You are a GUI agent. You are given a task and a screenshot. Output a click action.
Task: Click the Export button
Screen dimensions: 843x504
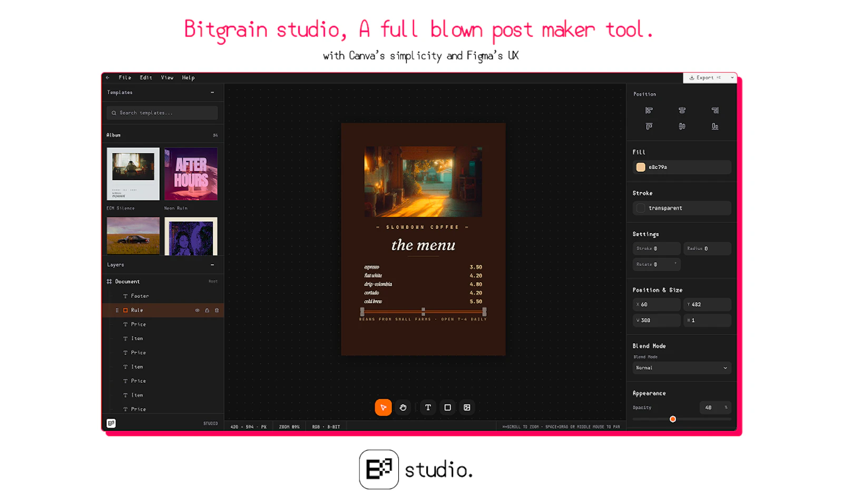(x=705, y=77)
